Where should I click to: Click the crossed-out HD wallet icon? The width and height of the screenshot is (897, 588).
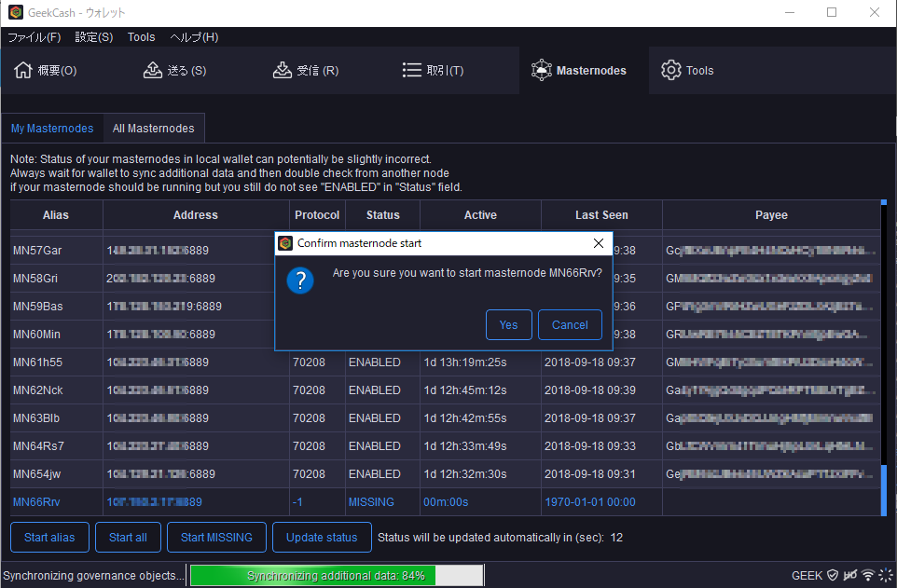pyautogui.click(x=849, y=575)
